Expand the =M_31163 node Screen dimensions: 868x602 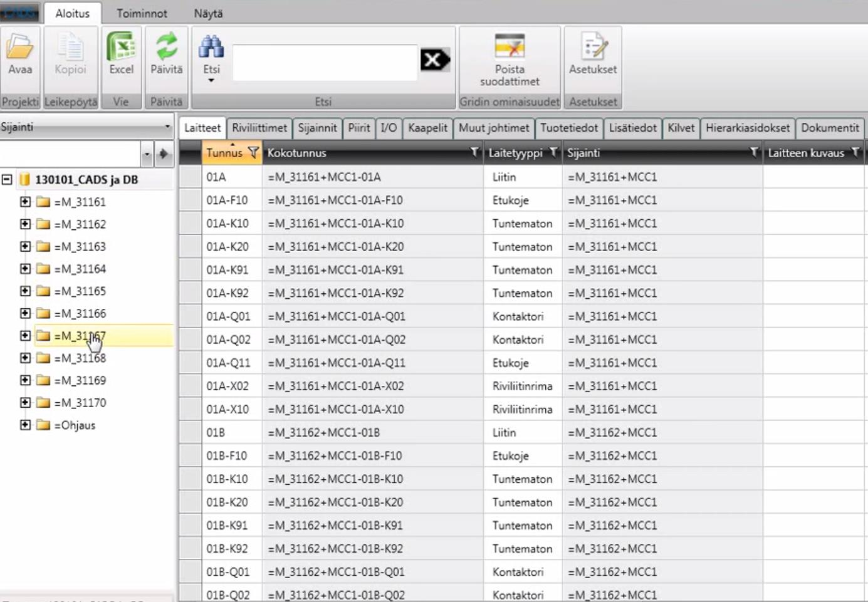pos(25,246)
